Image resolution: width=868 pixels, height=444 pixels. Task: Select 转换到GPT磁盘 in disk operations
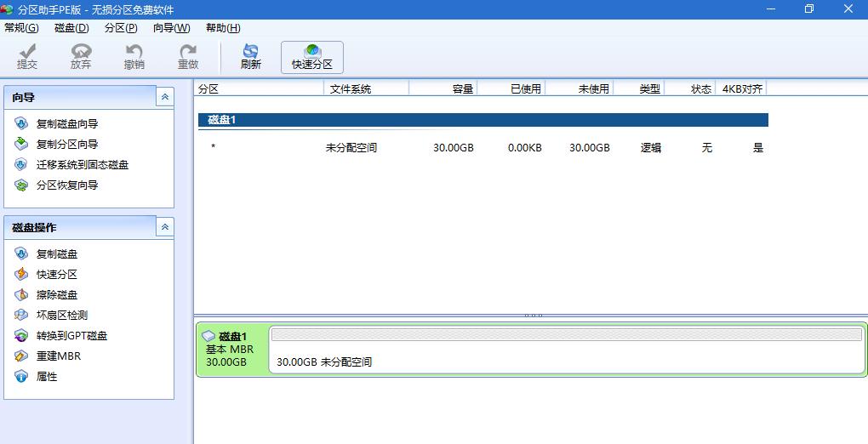click(x=71, y=336)
